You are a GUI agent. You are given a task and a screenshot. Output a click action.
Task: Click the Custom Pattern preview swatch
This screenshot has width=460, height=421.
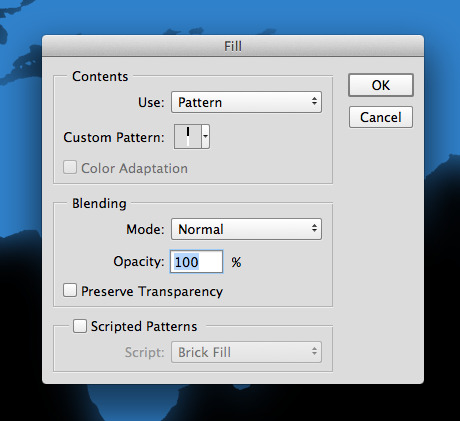[188, 137]
